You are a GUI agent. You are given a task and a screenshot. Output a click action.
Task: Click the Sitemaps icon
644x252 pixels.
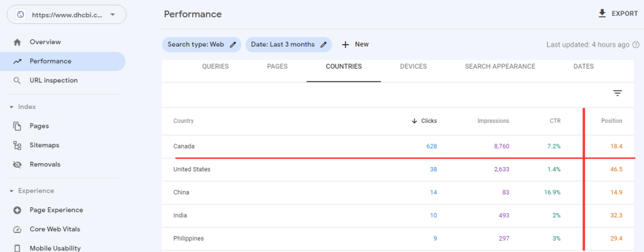pos(17,146)
